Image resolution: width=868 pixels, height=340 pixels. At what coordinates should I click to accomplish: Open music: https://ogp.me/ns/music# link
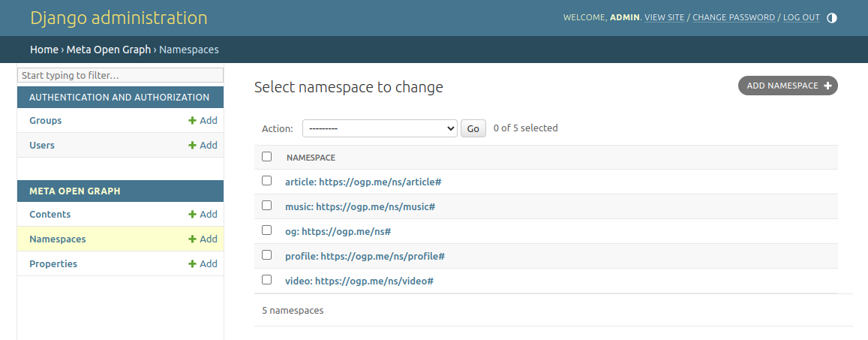tap(360, 206)
